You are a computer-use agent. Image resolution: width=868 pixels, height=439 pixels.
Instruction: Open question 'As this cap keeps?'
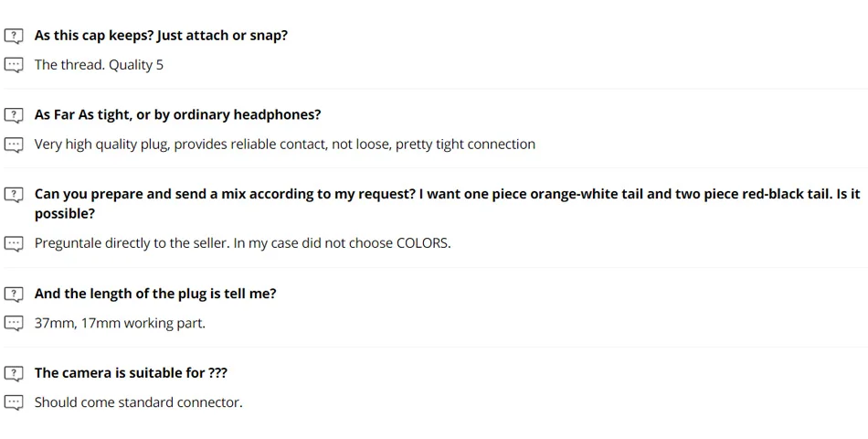[x=161, y=36]
